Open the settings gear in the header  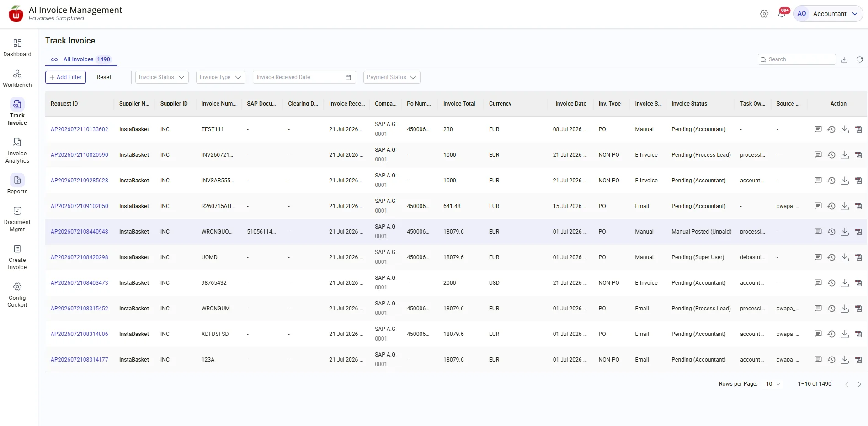(x=764, y=14)
